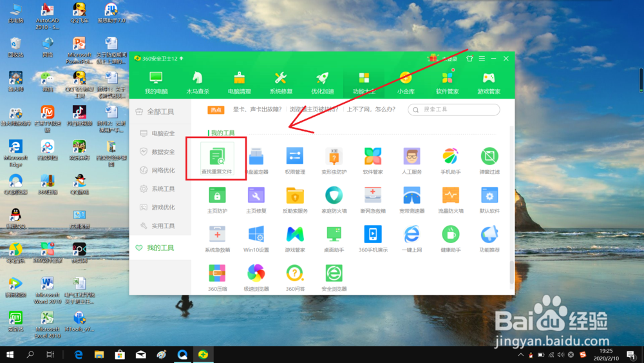Select AutoCAD 2010 desktop shortcut
This screenshot has height=363, width=644.
pyautogui.click(x=47, y=17)
